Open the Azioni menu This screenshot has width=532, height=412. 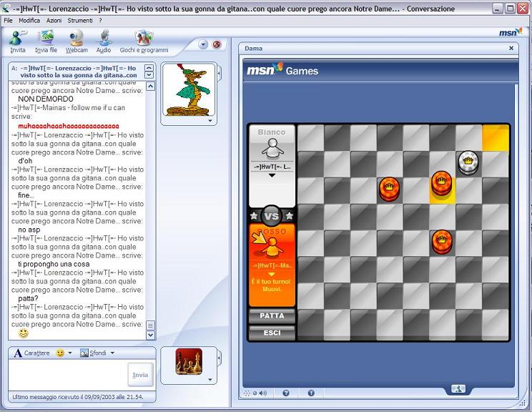click(x=54, y=20)
